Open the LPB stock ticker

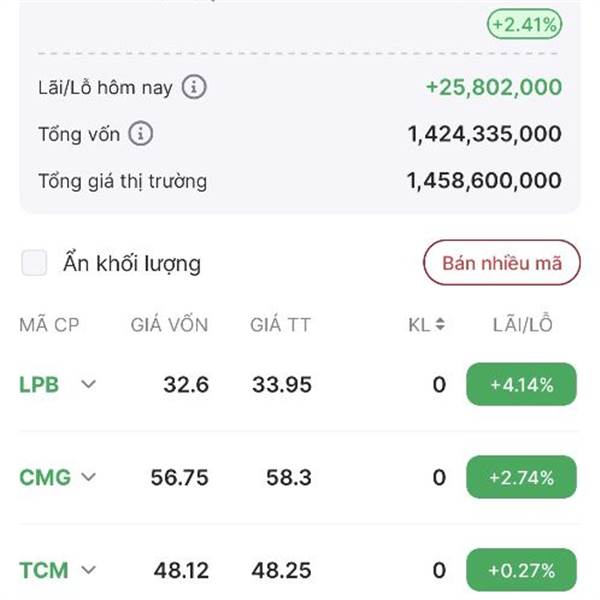(39, 385)
